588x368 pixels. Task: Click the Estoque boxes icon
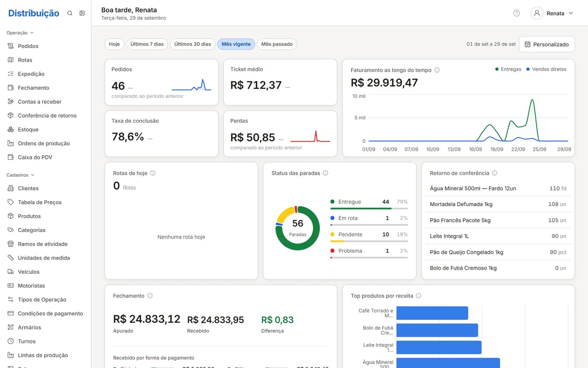(x=11, y=130)
